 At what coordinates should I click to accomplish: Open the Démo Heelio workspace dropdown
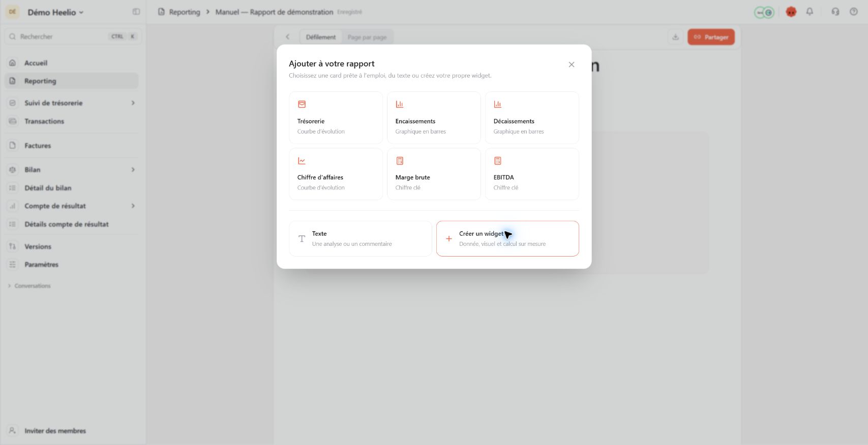click(55, 12)
